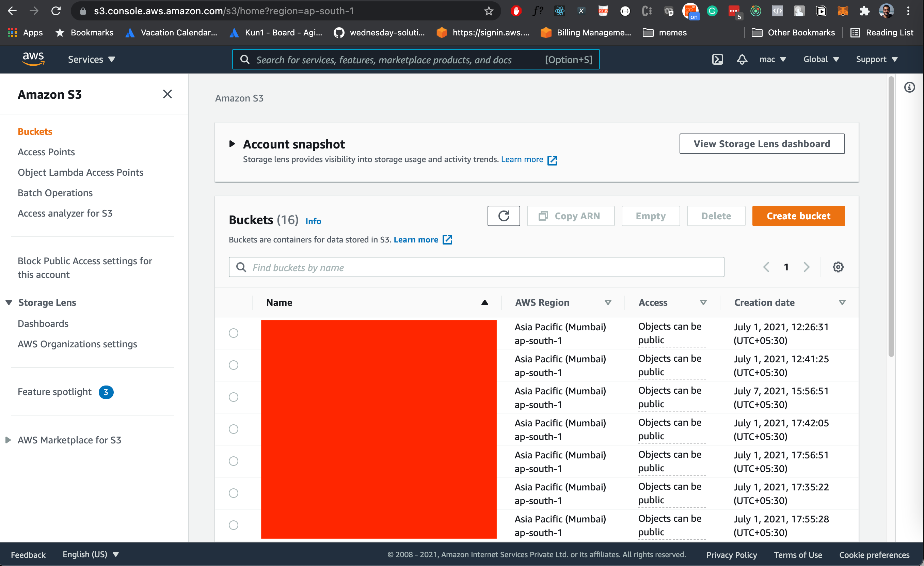Open Batch Operations in the sidebar
This screenshot has width=924, height=566.
(55, 193)
